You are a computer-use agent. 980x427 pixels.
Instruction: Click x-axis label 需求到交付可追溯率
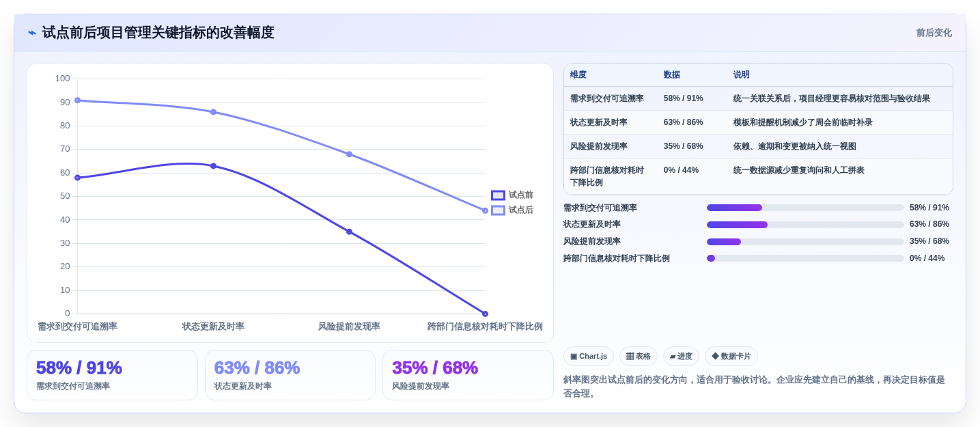point(77,327)
